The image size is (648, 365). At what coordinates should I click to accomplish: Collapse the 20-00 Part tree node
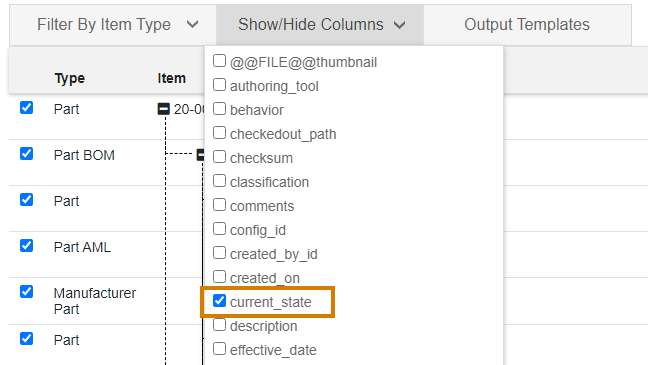[164, 109]
